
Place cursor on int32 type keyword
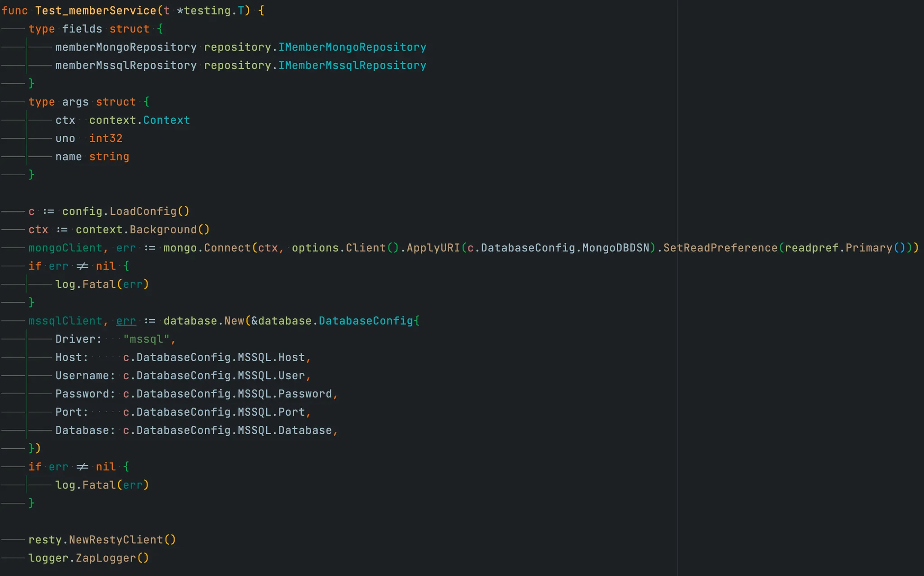click(106, 138)
